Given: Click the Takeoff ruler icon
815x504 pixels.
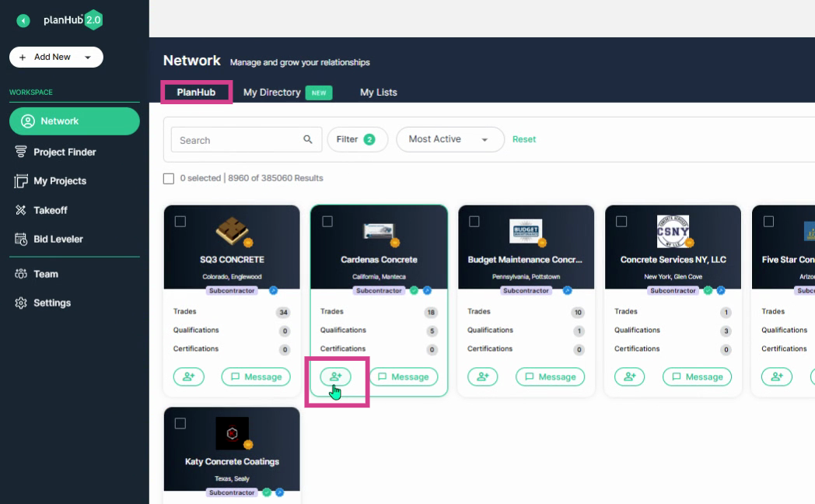Looking at the screenshot, I should point(21,210).
